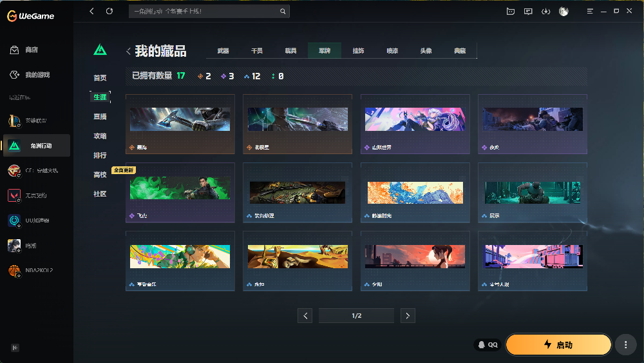Image resolution: width=644 pixels, height=363 pixels.
Task: Open the 商店 shopping bag icon
Action: (x=14, y=50)
